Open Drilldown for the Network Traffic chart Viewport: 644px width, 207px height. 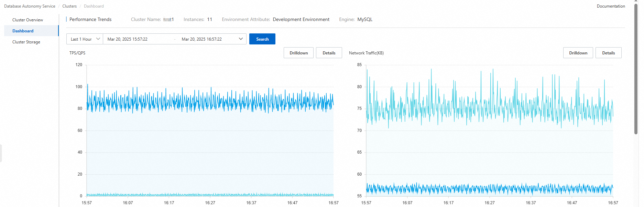tap(578, 53)
